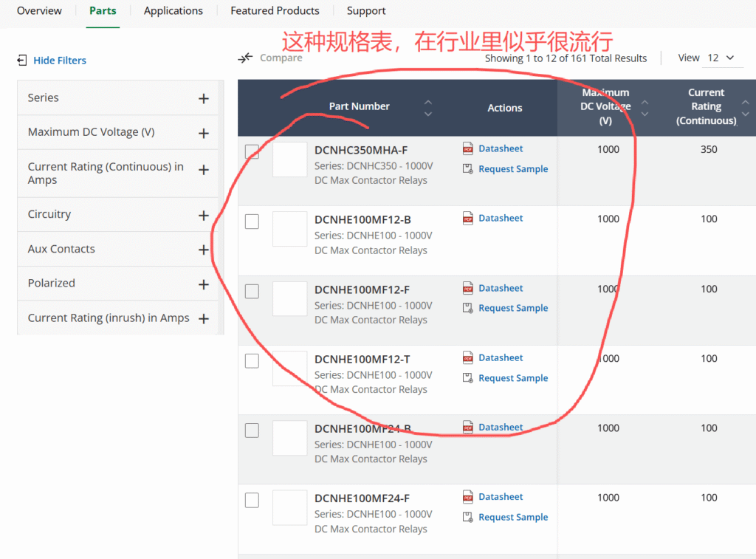Go to Featured Products tab
This screenshot has height=559, width=756.
point(275,10)
